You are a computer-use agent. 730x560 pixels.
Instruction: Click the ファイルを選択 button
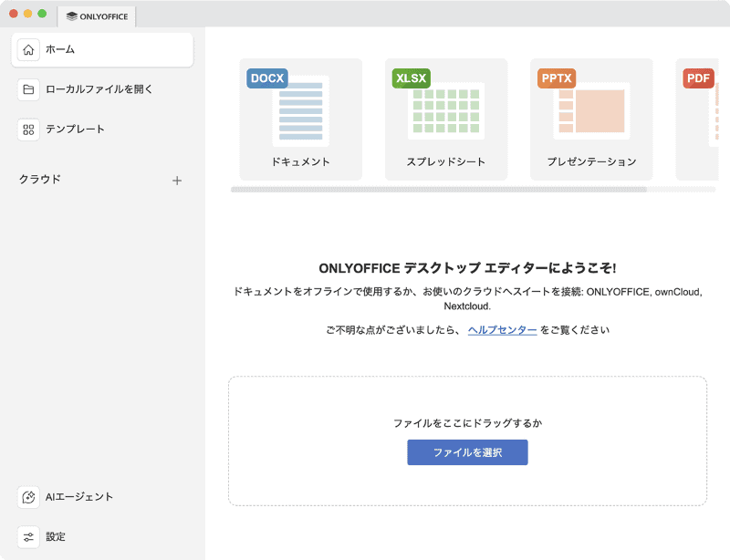coord(467,452)
